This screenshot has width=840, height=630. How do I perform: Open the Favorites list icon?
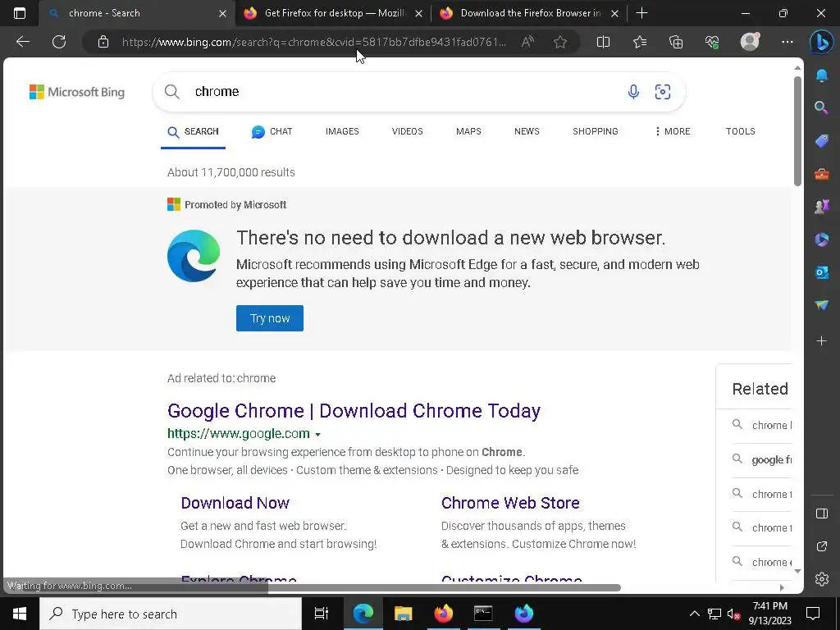640,42
